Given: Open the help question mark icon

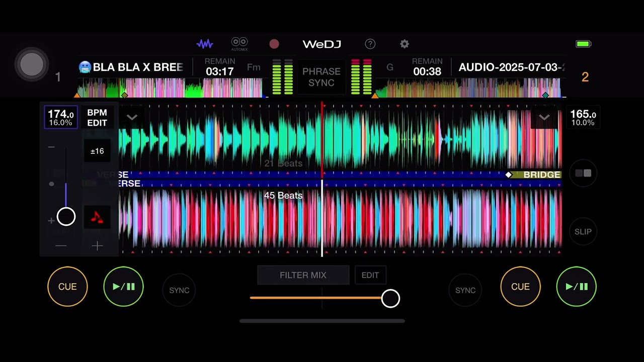Looking at the screenshot, I should pos(370,44).
